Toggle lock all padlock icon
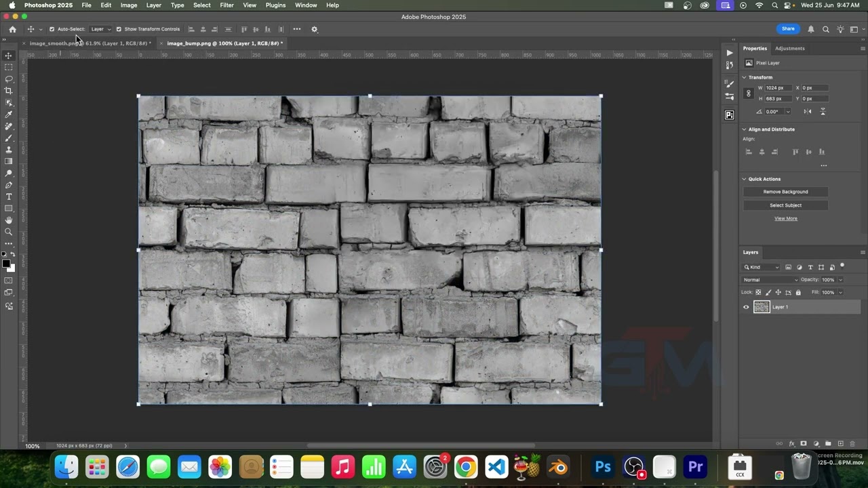868x488 pixels. (798, 293)
